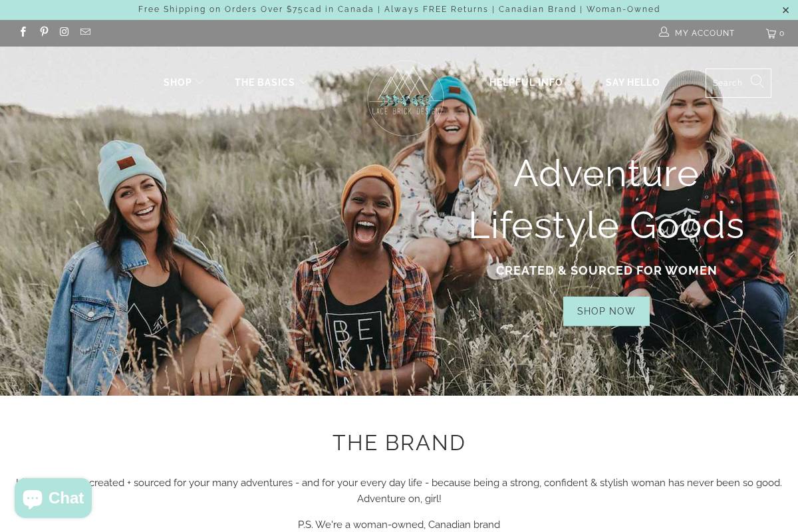
Task: Expand THE BASICS dropdown menu
Action: [271, 82]
